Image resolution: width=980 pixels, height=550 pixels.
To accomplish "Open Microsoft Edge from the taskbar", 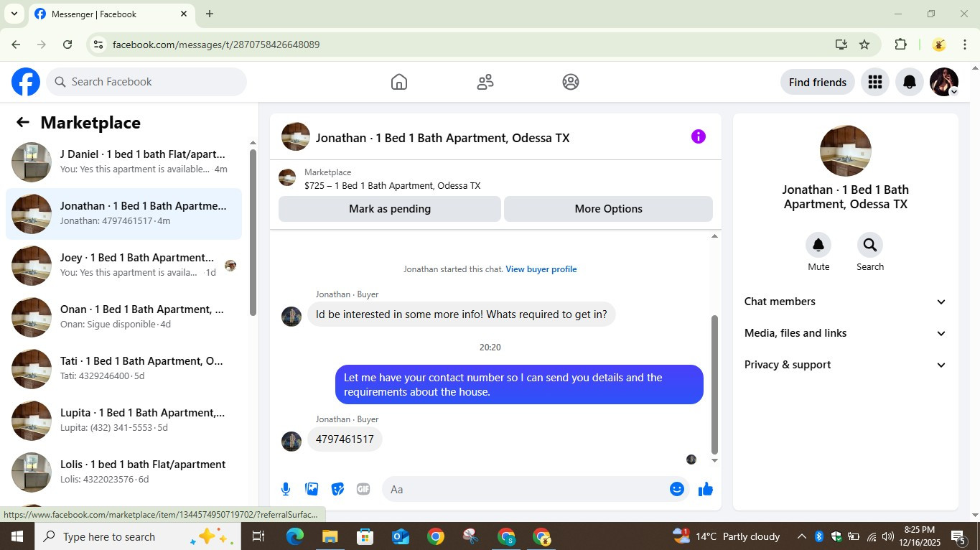I will click(295, 536).
